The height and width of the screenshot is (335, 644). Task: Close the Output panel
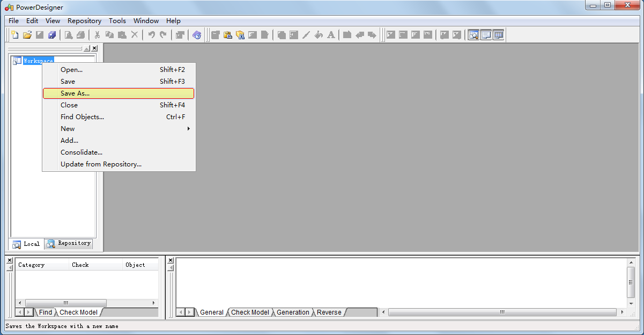[171, 260]
